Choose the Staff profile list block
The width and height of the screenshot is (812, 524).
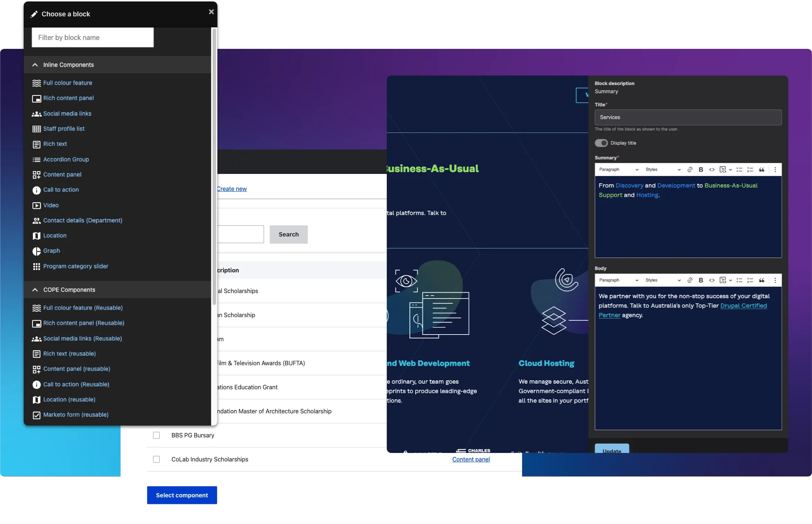click(64, 129)
